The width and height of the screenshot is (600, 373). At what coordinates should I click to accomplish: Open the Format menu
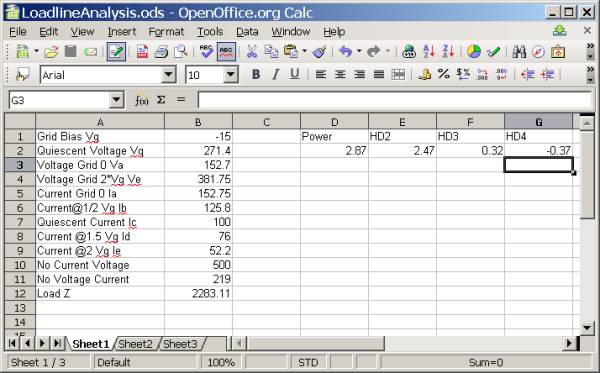166,32
